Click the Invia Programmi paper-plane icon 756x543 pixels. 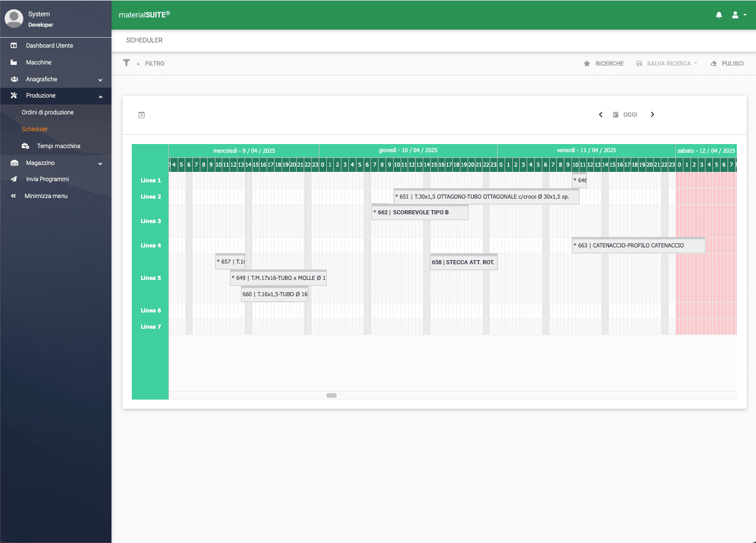point(14,179)
